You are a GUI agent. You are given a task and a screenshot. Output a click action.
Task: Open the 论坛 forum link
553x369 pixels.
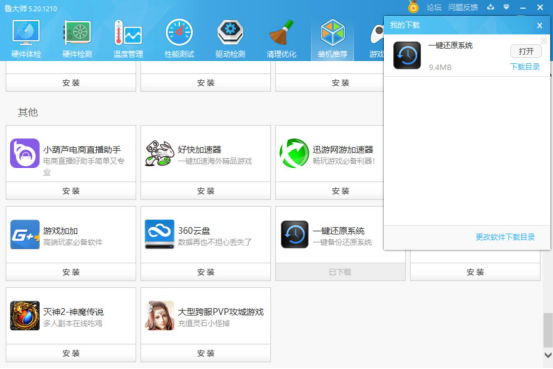434,7
